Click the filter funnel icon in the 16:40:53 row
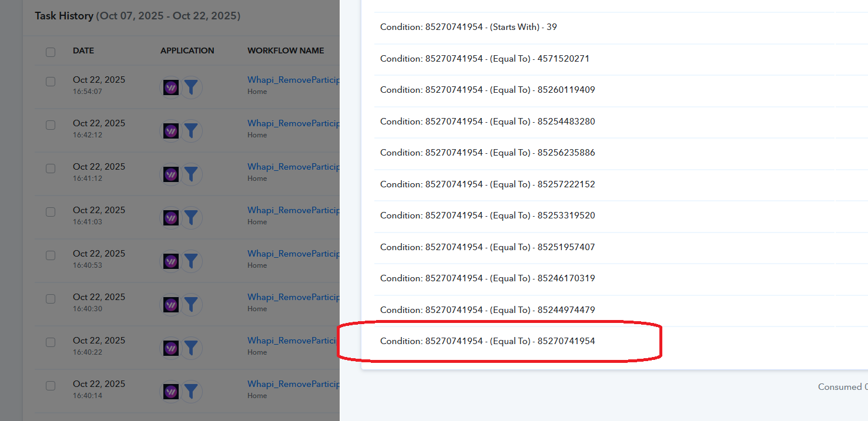Image resolution: width=868 pixels, height=421 pixels. click(190, 261)
